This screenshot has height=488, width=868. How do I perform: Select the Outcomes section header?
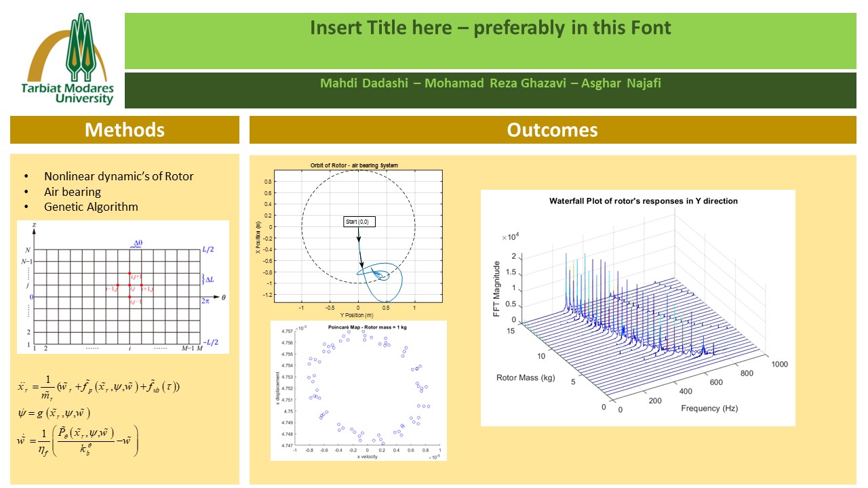[552, 129]
